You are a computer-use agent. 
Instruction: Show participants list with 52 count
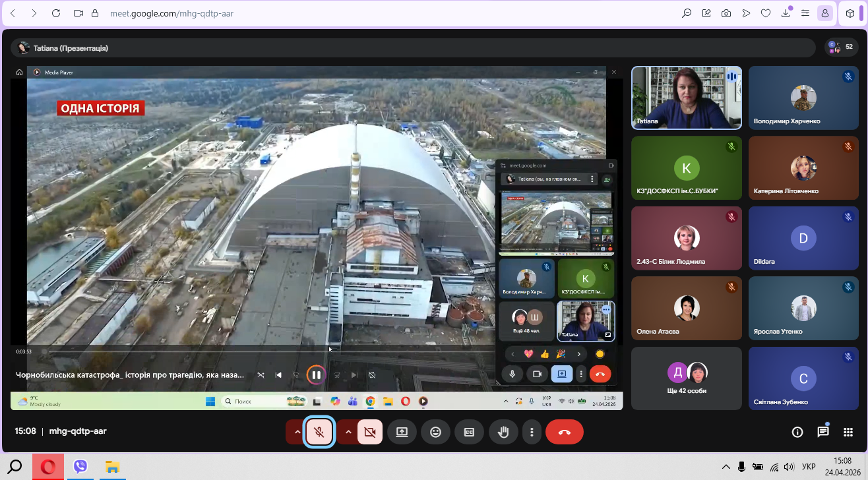[842, 47]
